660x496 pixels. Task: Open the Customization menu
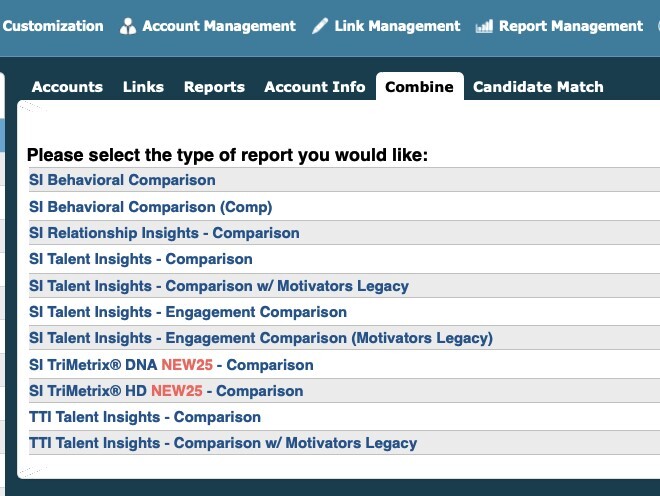(53, 26)
